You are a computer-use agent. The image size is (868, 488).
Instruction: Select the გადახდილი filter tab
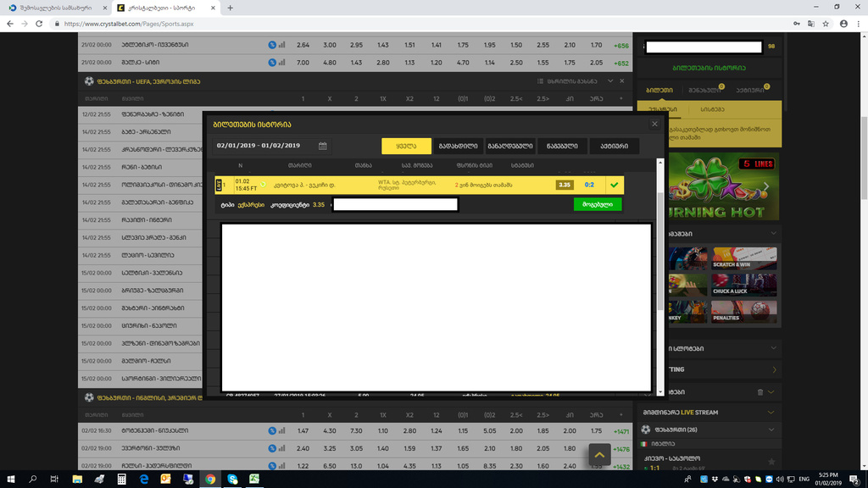(458, 146)
